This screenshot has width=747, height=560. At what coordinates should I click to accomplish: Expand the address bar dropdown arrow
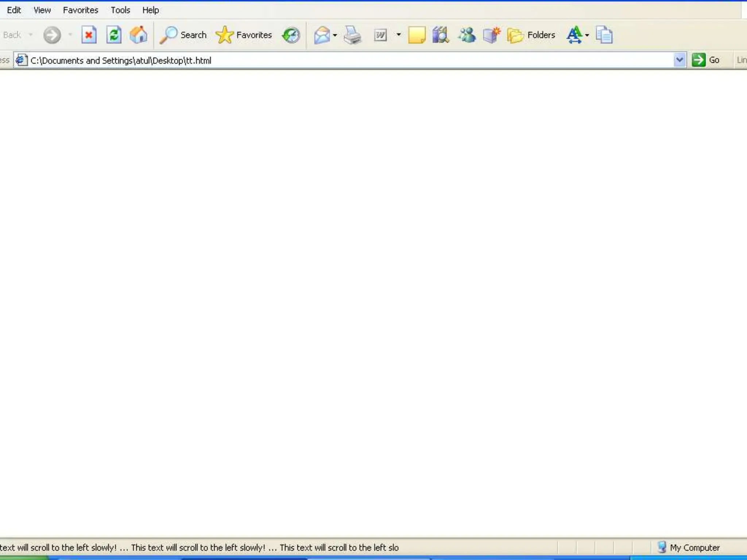point(679,60)
